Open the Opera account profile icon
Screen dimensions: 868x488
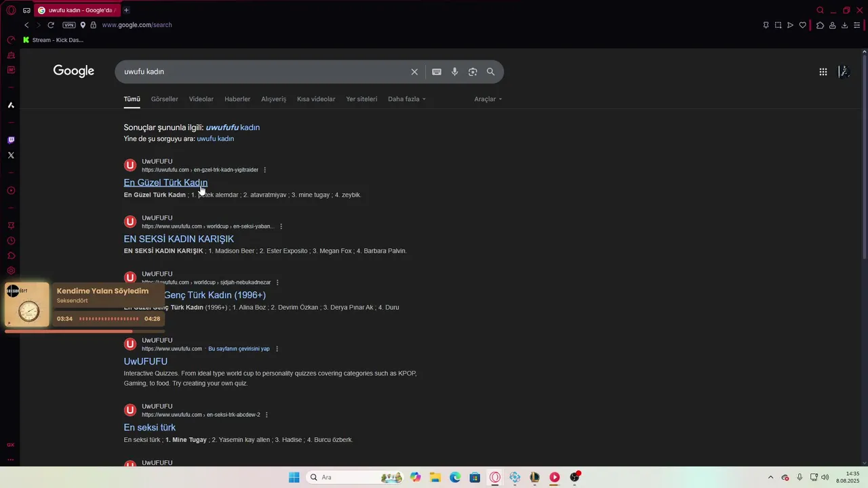(832, 25)
